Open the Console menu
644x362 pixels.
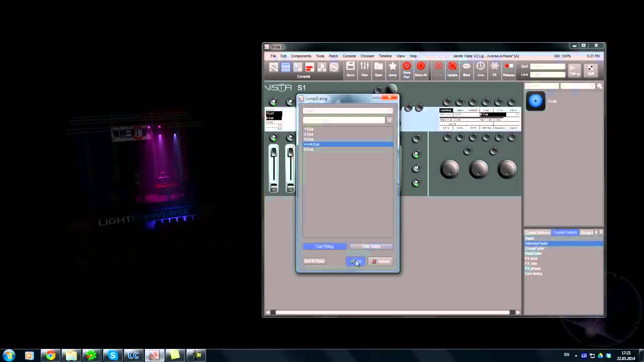pyautogui.click(x=349, y=56)
